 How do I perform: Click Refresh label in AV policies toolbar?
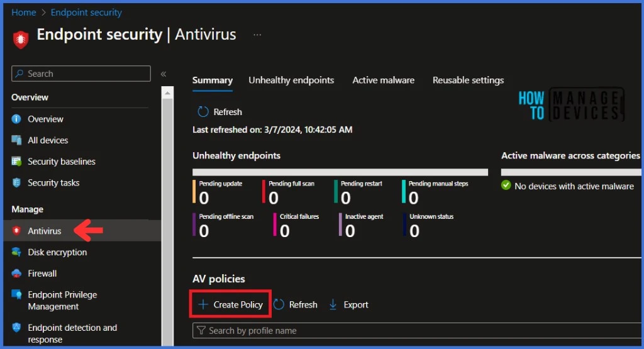pyautogui.click(x=303, y=304)
